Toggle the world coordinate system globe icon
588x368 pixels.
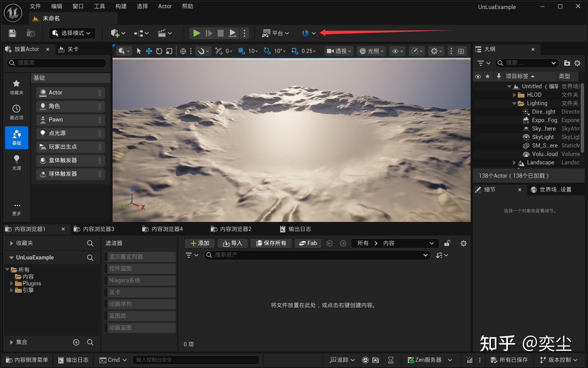click(183, 51)
